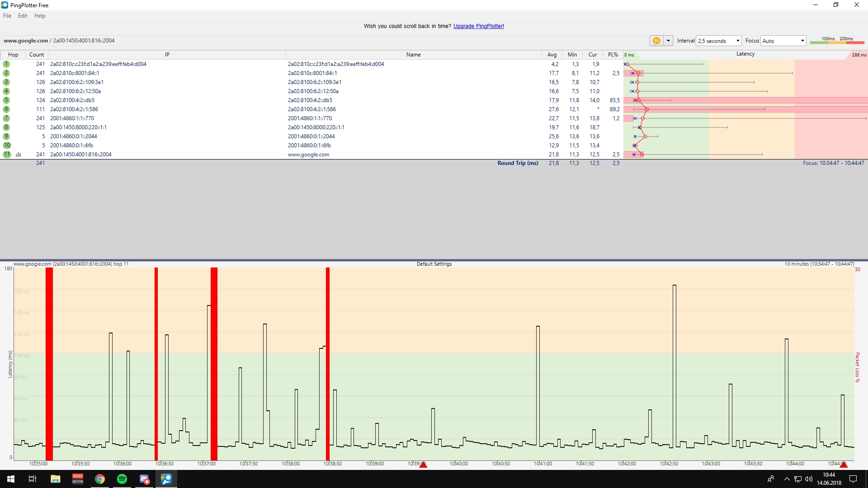The height and width of the screenshot is (488, 868).
Task: Open the File menu
Action: click(7, 16)
